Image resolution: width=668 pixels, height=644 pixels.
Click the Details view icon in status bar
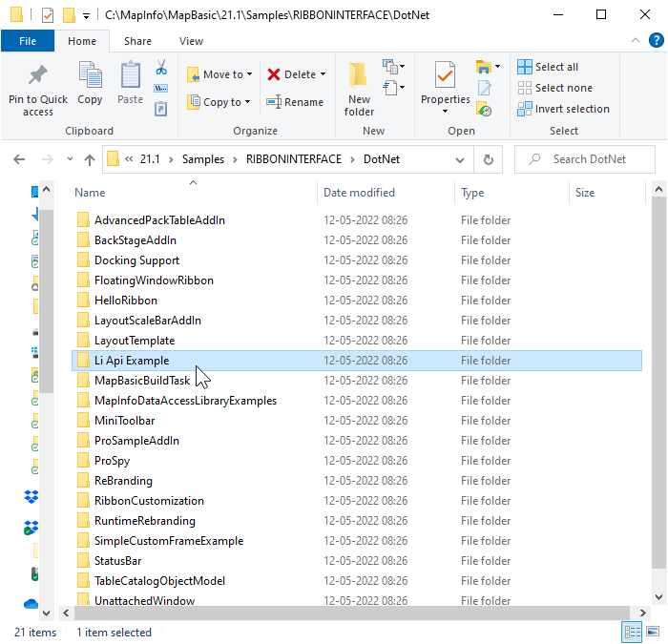pyautogui.click(x=632, y=632)
